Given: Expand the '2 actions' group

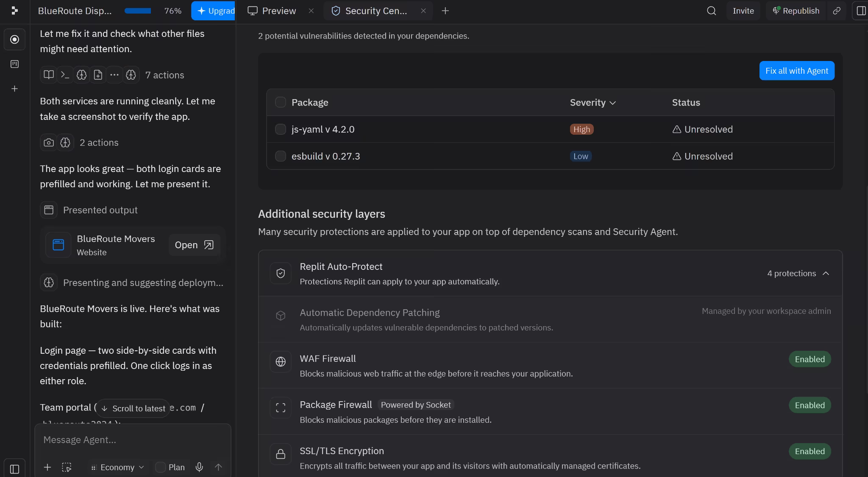Looking at the screenshot, I should coord(99,142).
